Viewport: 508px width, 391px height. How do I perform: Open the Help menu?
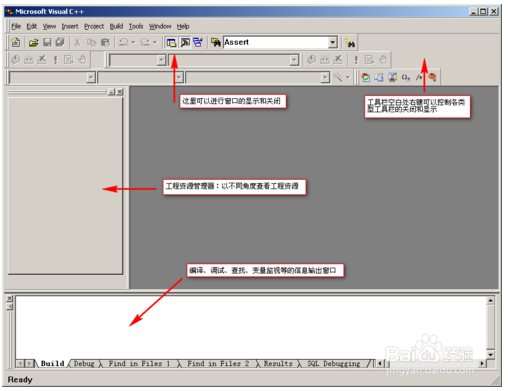[183, 26]
